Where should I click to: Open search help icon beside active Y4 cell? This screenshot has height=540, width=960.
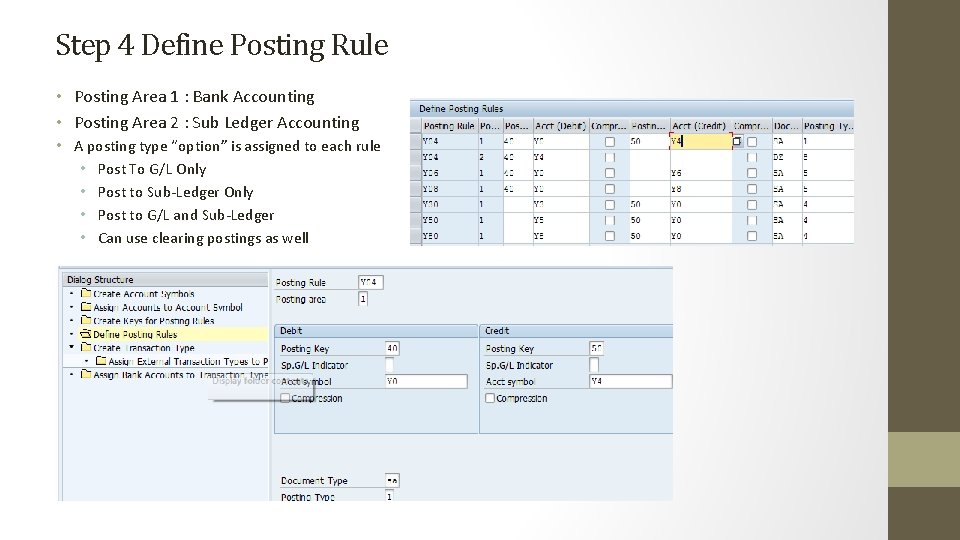pos(737,141)
